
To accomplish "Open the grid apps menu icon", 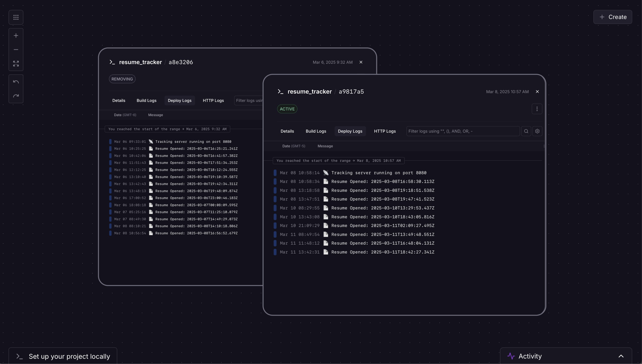I will click(16, 17).
